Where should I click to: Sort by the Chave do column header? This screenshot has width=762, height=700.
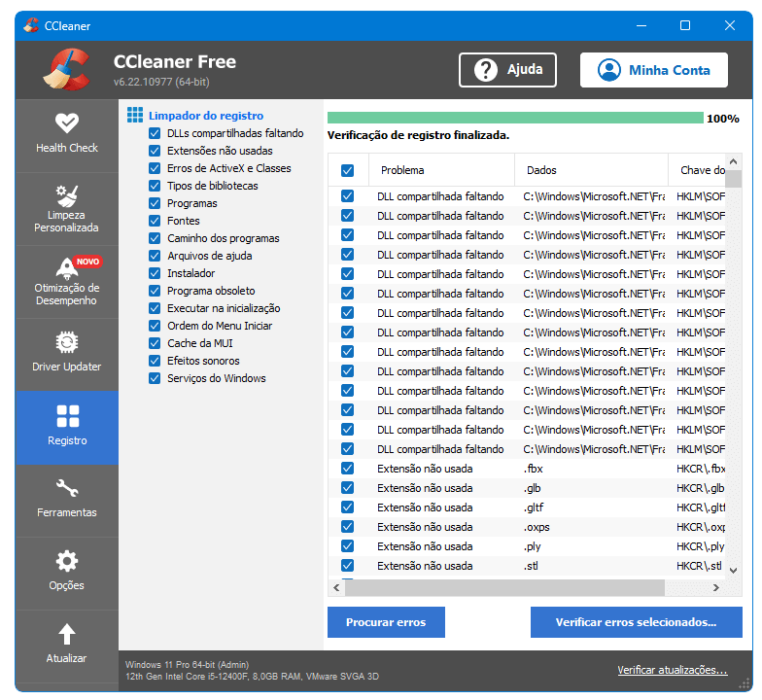[697, 170]
